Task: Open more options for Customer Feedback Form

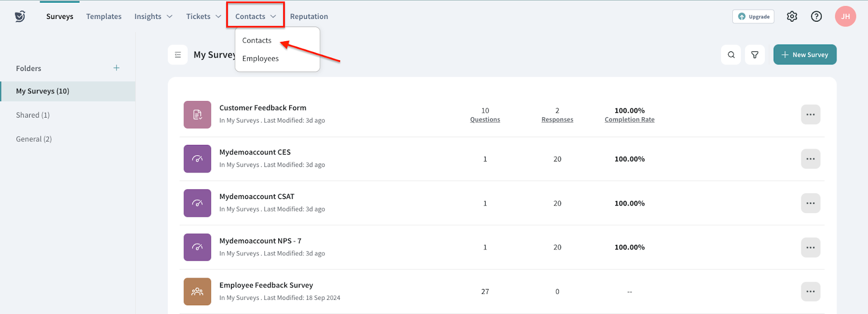Action: point(810,114)
